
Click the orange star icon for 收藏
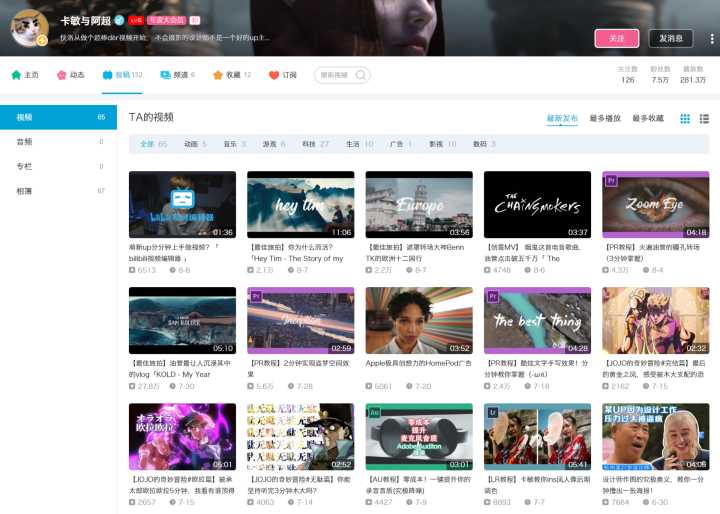tap(218, 75)
